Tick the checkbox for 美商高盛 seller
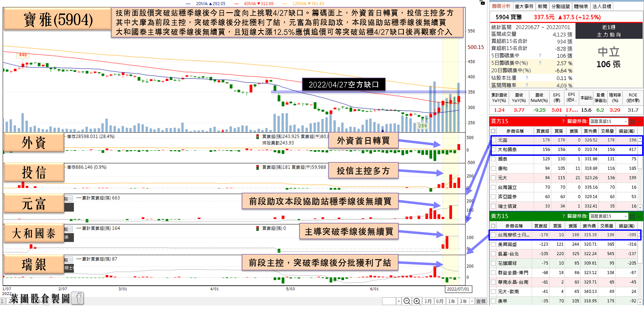The width and height of the screenshot is (644, 313). 493,244
